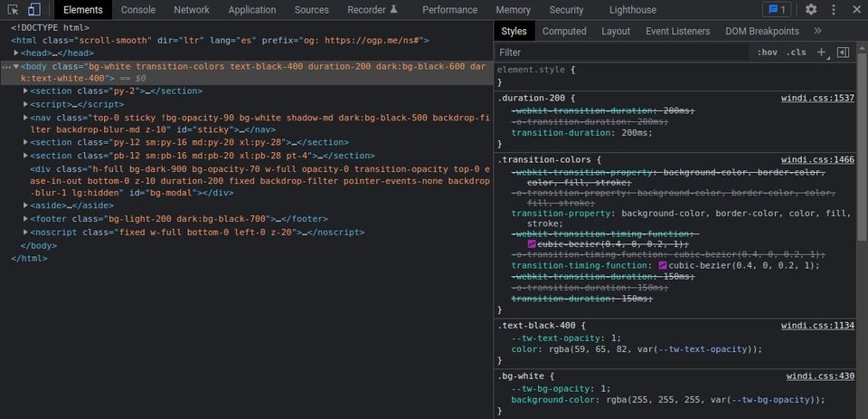Collapse the body element node
868x419 pixels.
pyautogui.click(x=16, y=66)
